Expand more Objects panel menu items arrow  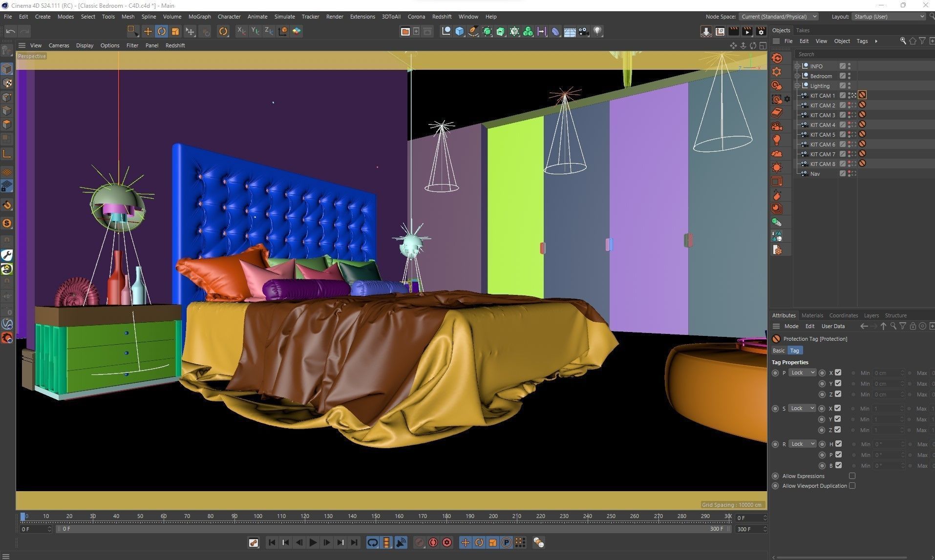point(876,41)
